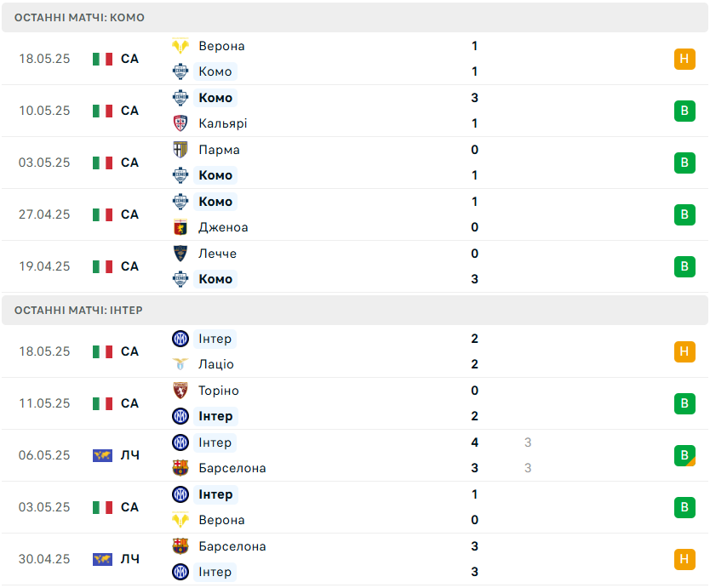Screen dimensions: 710x588
Task: Click the Lazio eagle logo
Action: [180, 364]
